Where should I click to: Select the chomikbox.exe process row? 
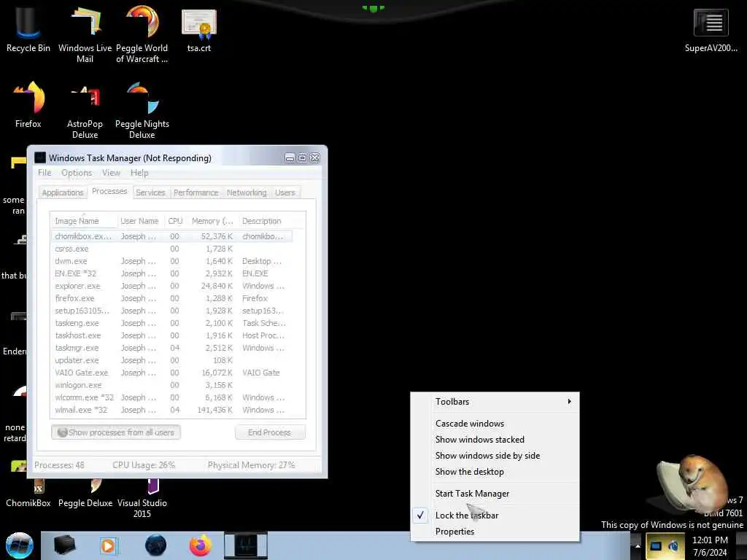tap(171, 236)
